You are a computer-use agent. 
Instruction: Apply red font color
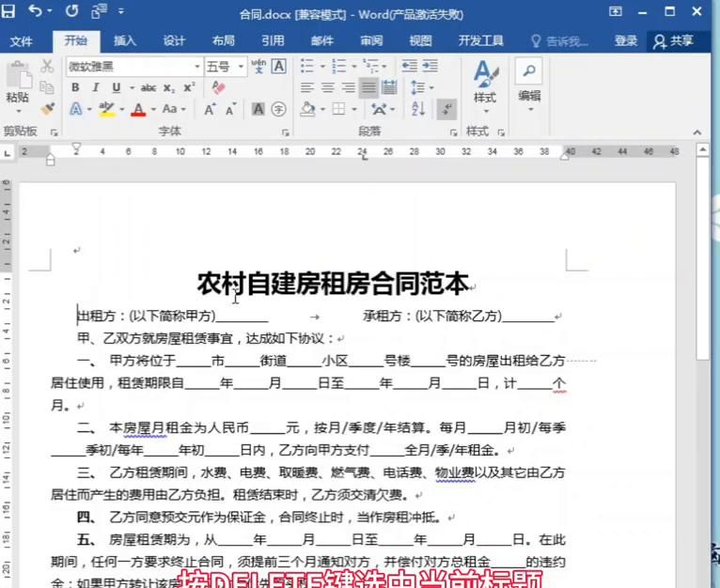[x=138, y=109]
